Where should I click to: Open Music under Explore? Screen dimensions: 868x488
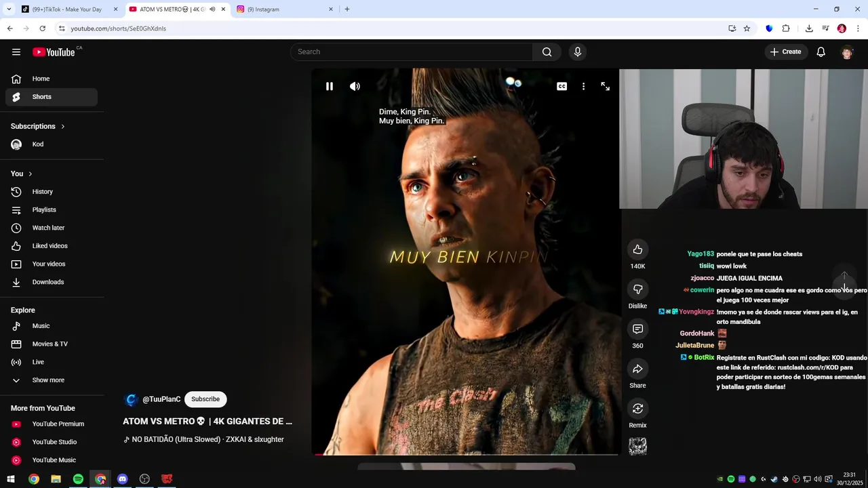(52, 326)
